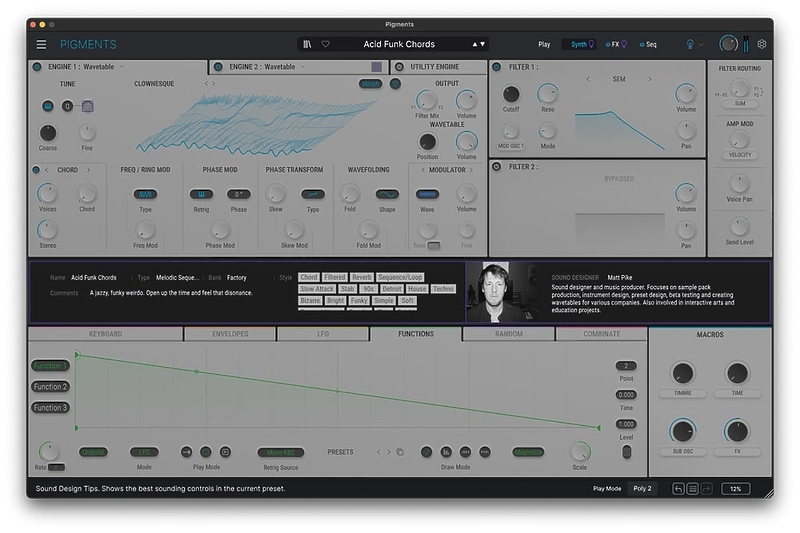The image size is (800, 533).
Task: Click the Modulator Wave selector icon
Action: click(427, 194)
